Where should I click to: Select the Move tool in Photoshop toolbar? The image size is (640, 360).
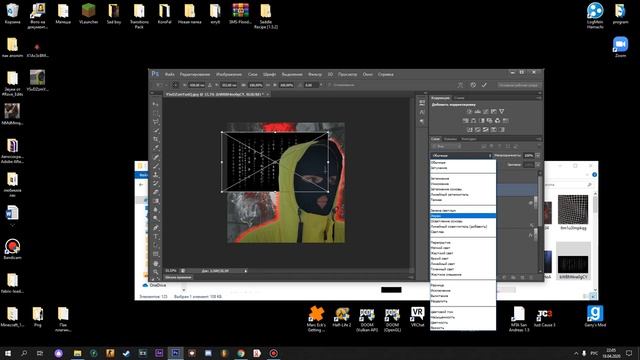point(156,104)
